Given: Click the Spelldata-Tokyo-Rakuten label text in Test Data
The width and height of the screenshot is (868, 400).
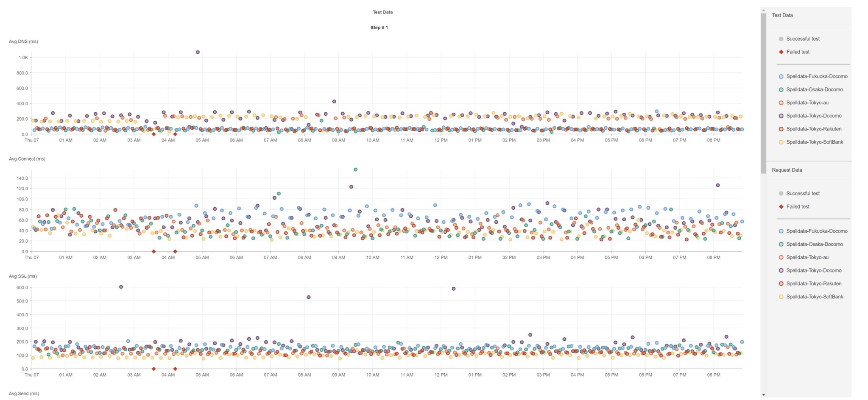Looking at the screenshot, I should click(814, 128).
